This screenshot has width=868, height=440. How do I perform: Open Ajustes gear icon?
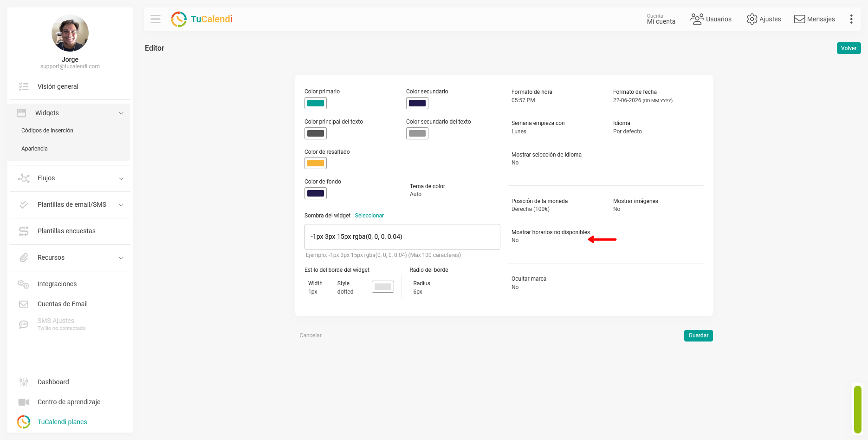tap(752, 19)
